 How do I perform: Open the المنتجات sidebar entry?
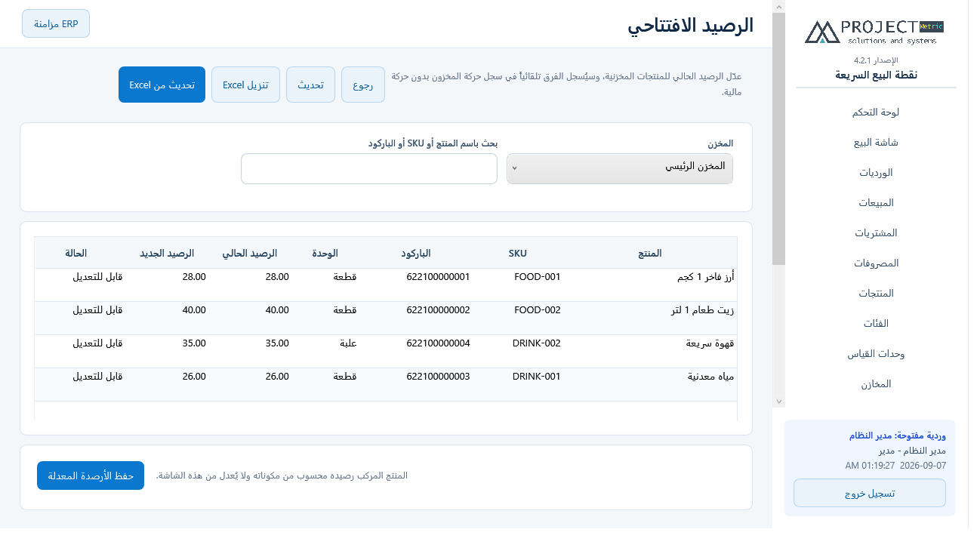point(876,293)
